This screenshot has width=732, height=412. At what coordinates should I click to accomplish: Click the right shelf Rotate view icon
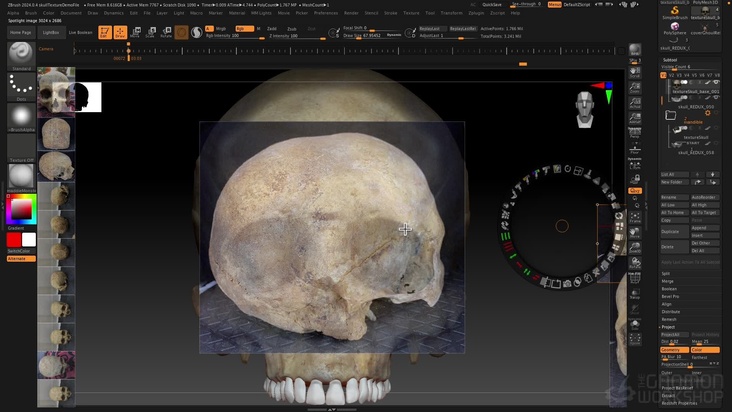tap(635, 263)
